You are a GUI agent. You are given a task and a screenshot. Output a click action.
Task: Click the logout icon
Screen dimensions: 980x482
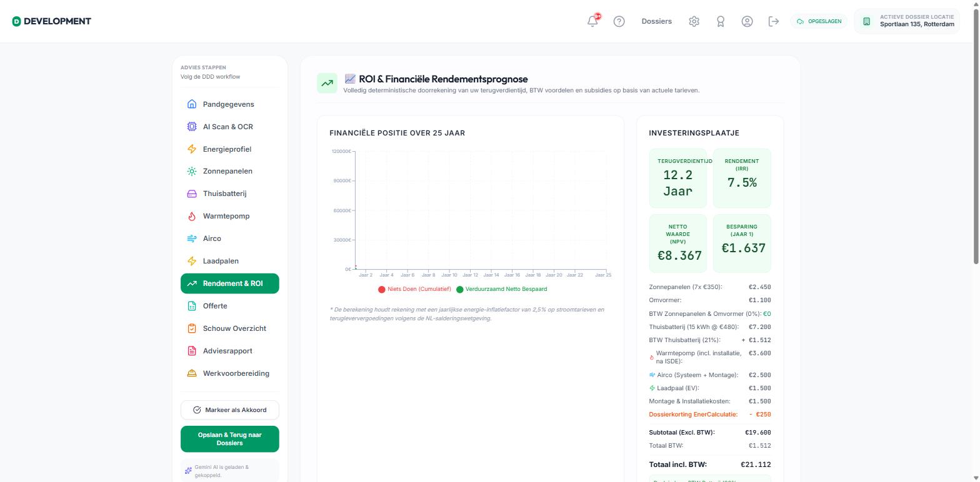pyautogui.click(x=774, y=21)
